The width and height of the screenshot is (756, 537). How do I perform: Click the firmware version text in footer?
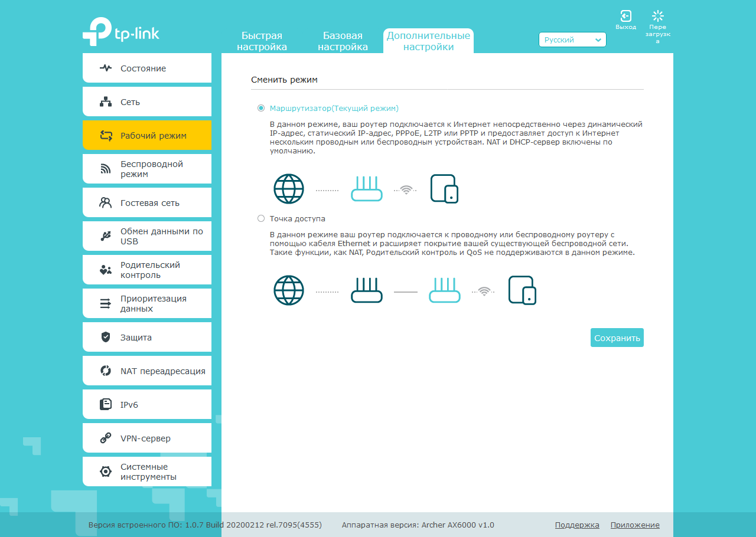click(205, 525)
